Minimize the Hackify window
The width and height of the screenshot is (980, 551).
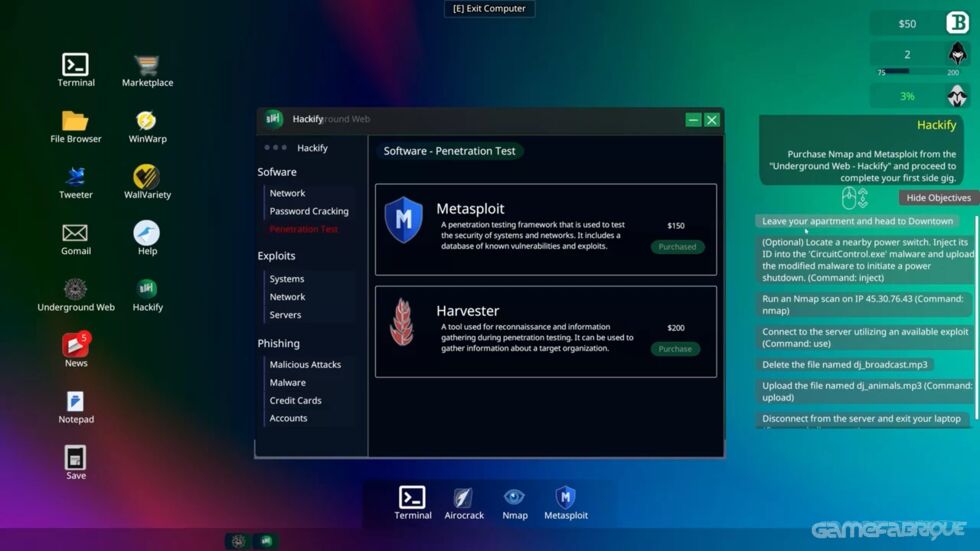click(693, 120)
